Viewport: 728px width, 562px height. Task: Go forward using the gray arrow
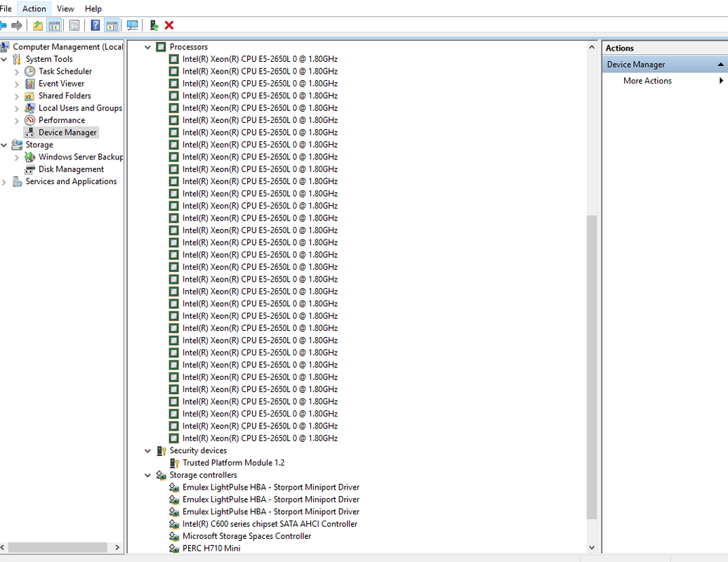17,25
